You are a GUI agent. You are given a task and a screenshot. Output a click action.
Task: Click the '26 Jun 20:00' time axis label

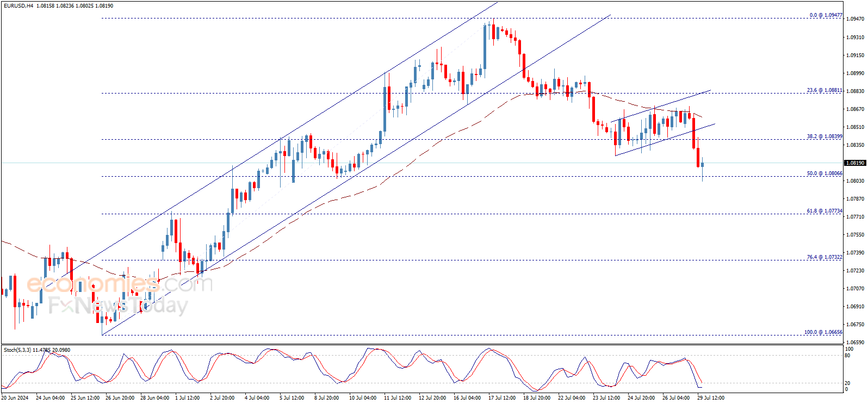pos(120,398)
